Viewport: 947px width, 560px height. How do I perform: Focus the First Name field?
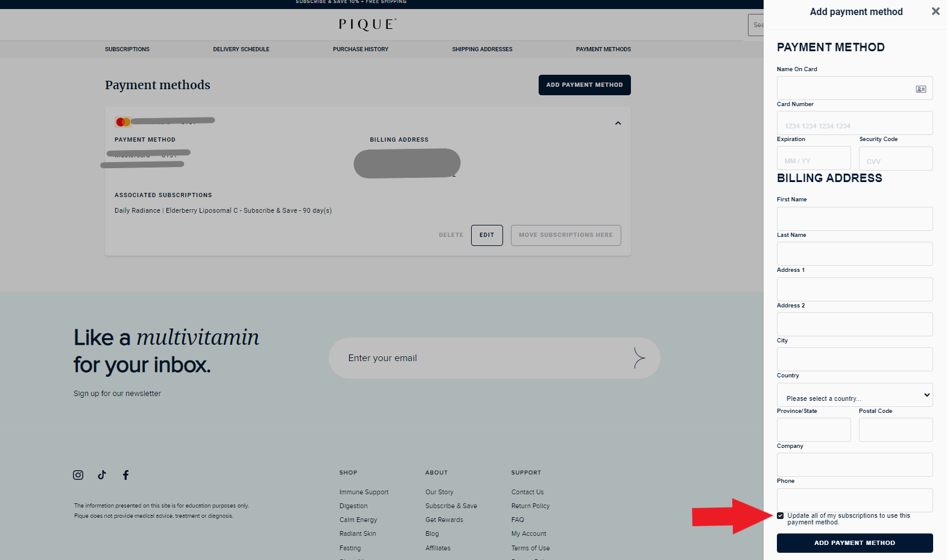coord(855,219)
